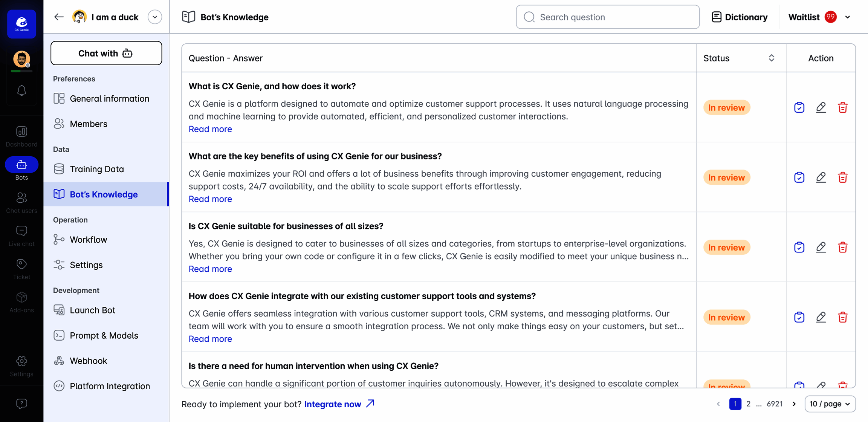Open Training Data in sidebar
Viewport: 868px width, 422px height.
97,169
